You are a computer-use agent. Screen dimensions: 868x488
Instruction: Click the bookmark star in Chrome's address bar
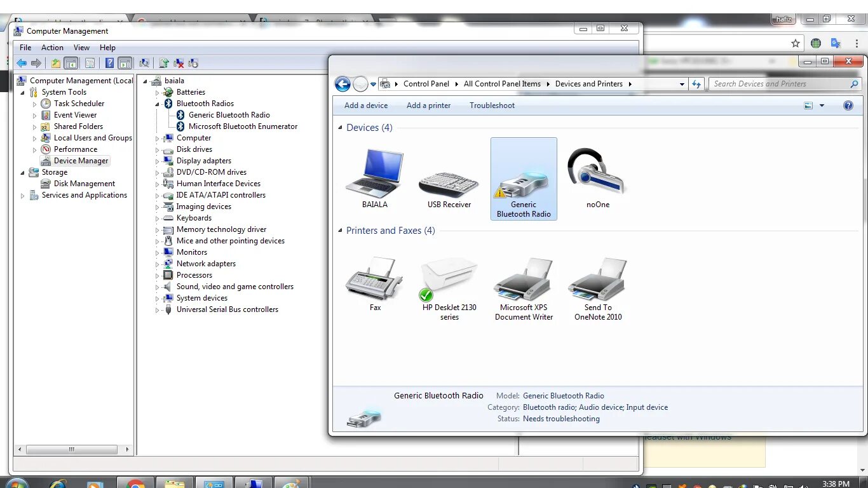coord(795,43)
